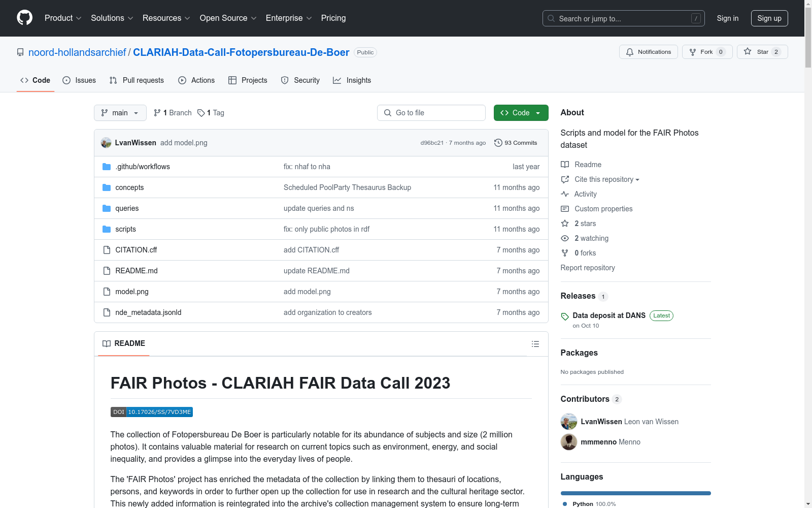
Task: Open the README outline list icon
Action: point(535,344)
